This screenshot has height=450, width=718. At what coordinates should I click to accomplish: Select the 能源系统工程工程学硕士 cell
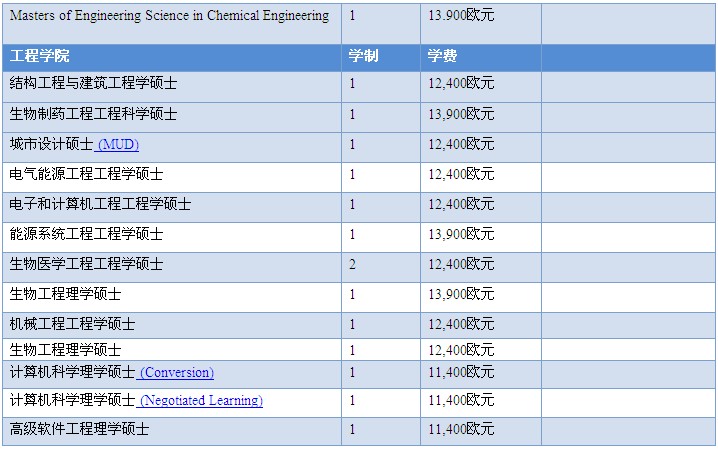coord(86,235)
